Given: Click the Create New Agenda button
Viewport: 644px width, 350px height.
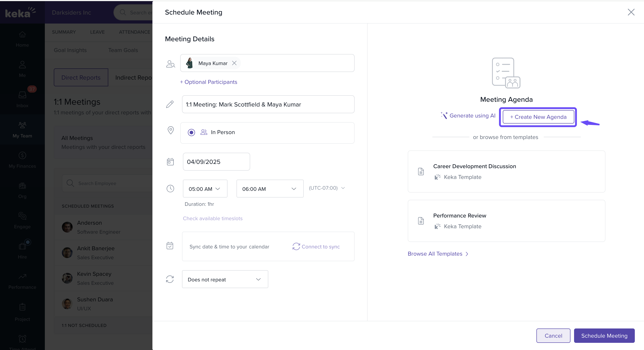Looking at the screenshot, I should click(538, 117).
